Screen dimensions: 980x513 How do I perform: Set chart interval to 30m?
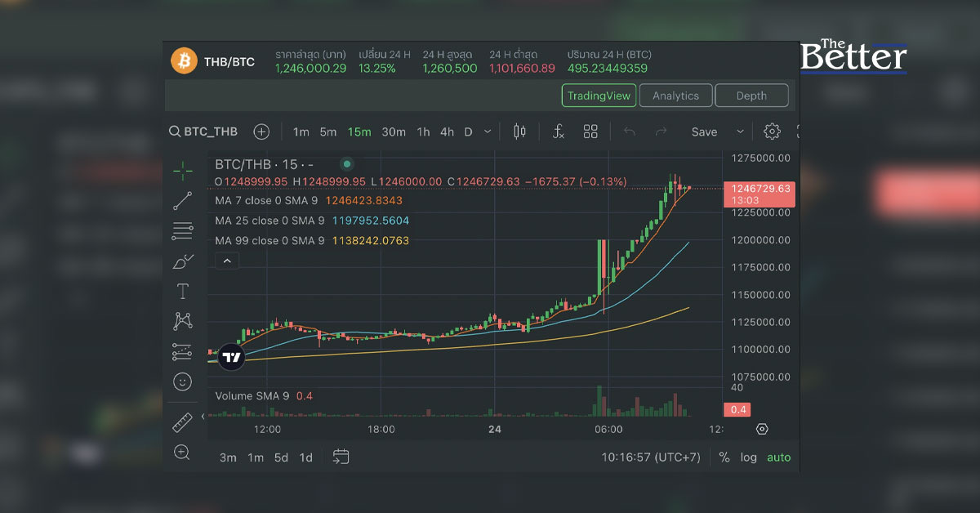click(x=394, y=132)
